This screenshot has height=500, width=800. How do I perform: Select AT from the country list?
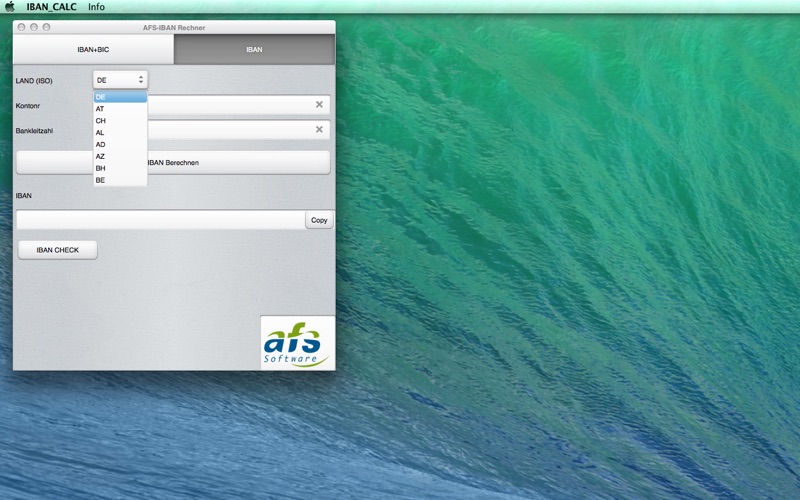pyautogui.click(x=120, y=109)
